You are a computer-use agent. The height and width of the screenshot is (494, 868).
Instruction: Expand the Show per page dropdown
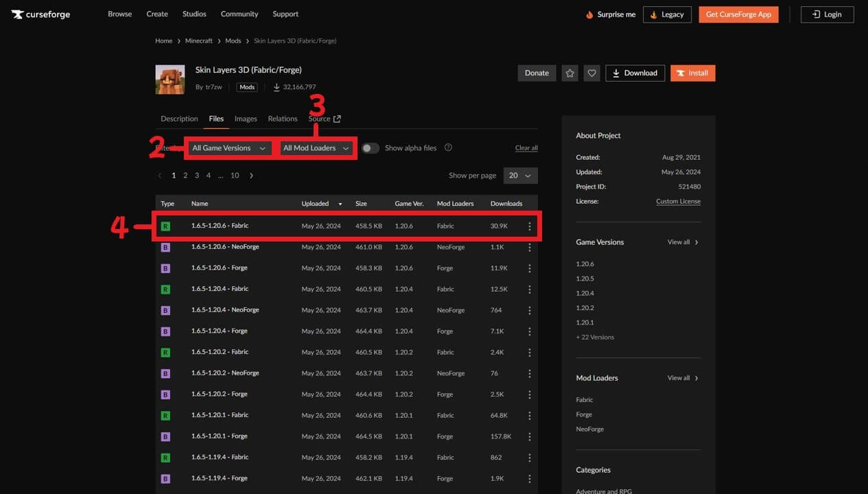point(520,176)
